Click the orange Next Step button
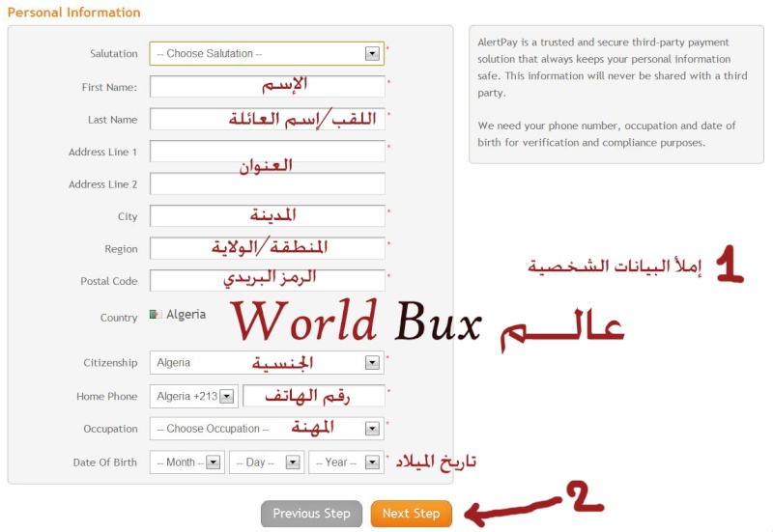The height and width of the screenshot is (532, 773). point(412,514)
